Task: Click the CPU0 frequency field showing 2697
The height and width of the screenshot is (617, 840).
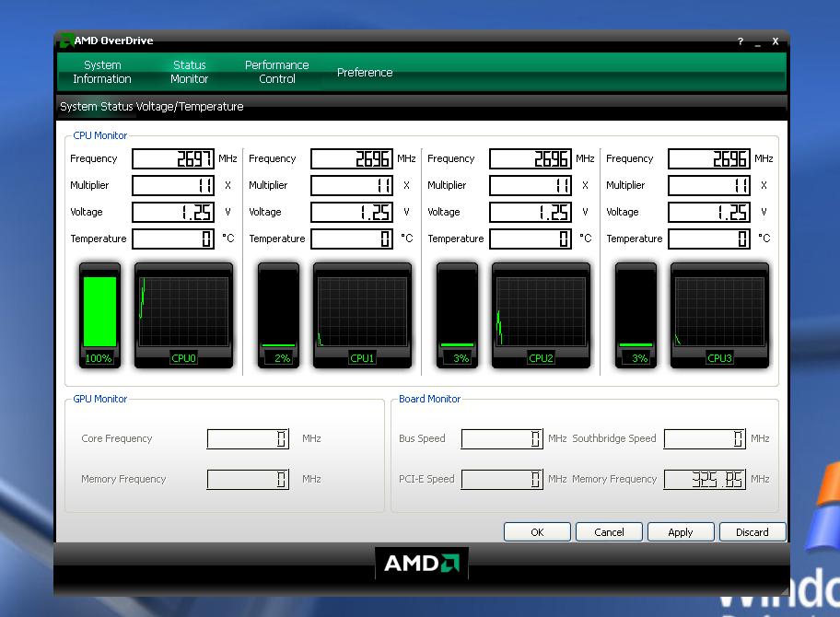Action: pyautogui.click(x=173, y=158)
